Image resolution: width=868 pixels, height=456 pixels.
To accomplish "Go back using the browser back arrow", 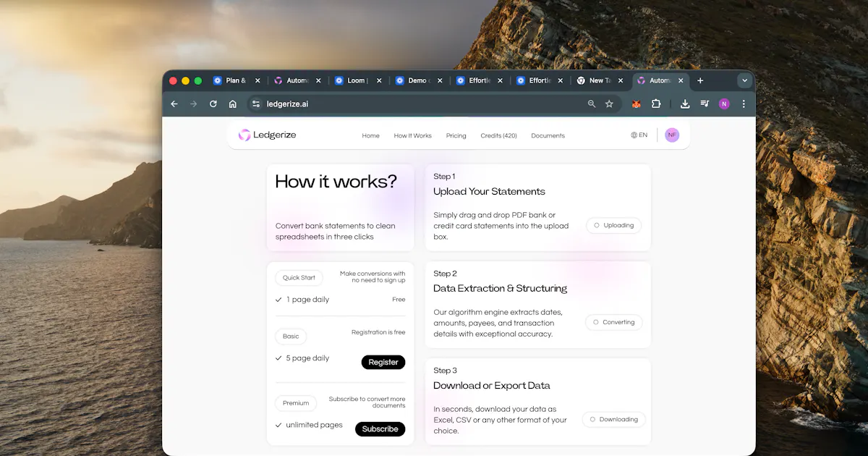I will coord(174,104).
